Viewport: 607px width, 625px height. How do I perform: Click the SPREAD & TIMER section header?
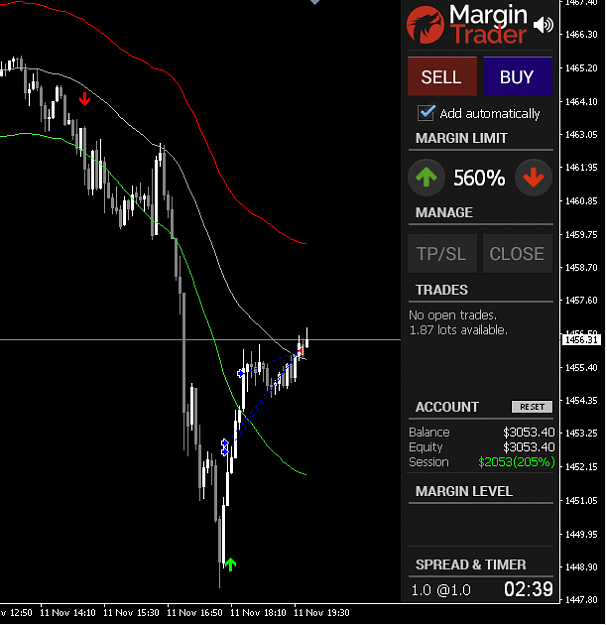tap(471, 564)
